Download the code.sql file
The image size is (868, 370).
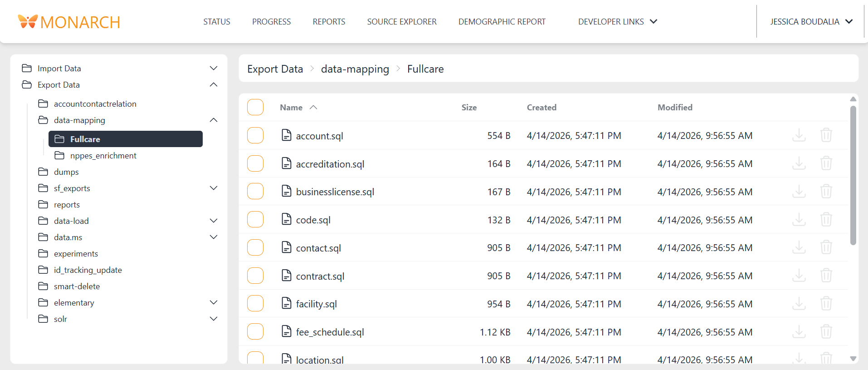pyautogui.click(x=799, y=220)
